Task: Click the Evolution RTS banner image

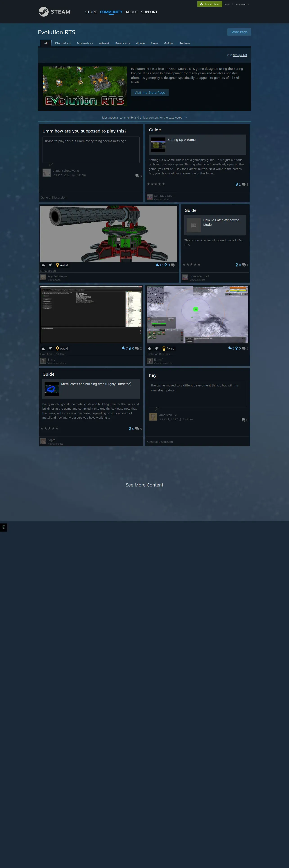Action: (x=85, y=86)
